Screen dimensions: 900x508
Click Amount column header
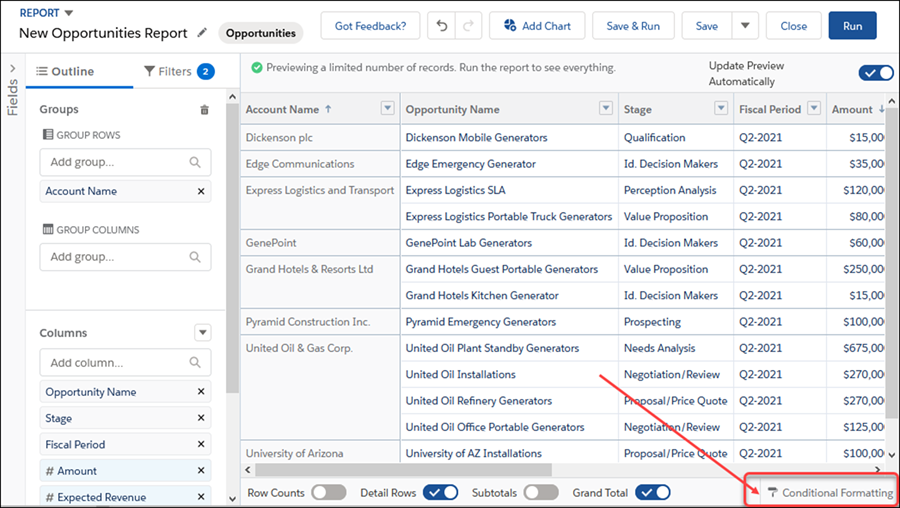[853, 109]
